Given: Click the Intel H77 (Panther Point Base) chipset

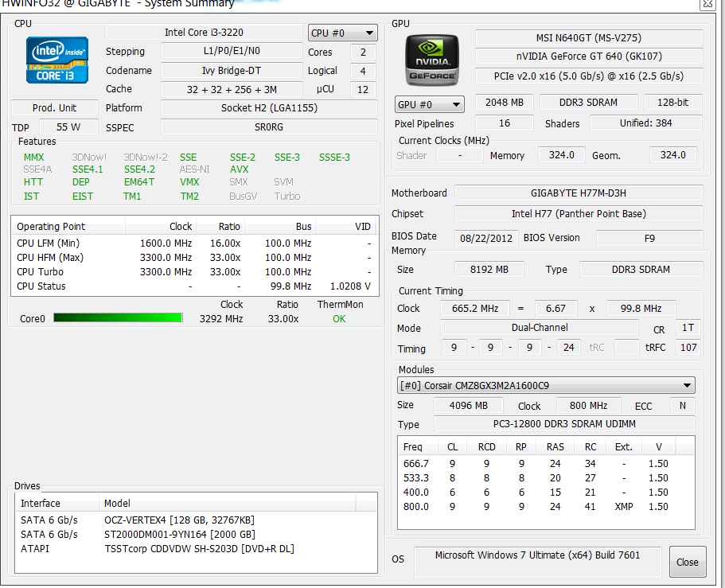Looking at the screenshot, I should (x=579, y=213).
